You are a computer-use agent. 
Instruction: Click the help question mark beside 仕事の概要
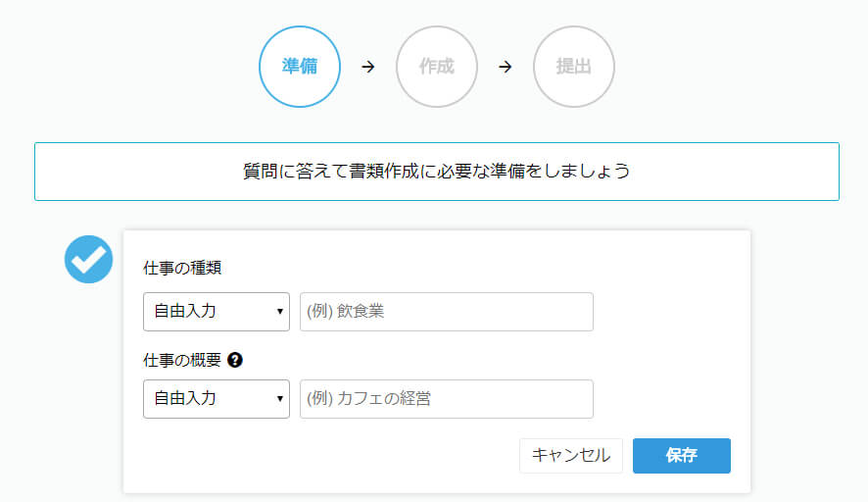coord(234,360)
